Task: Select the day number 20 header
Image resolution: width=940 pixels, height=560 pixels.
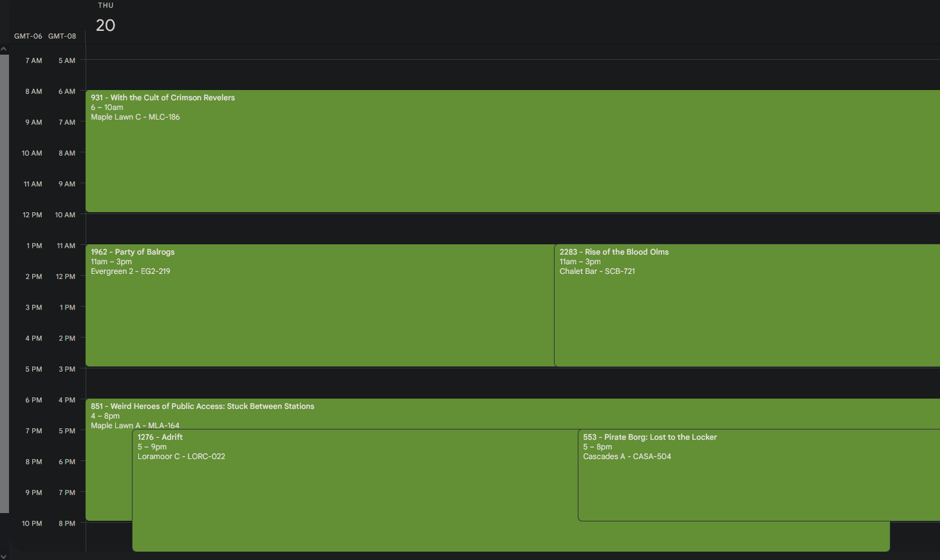Action: pos(106,25)
